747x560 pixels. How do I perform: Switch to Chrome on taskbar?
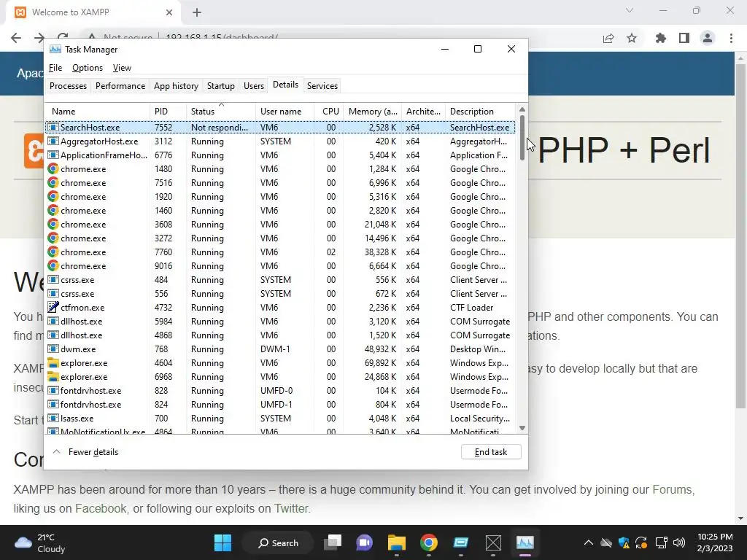pyautogui.click(x=428, y=542)
